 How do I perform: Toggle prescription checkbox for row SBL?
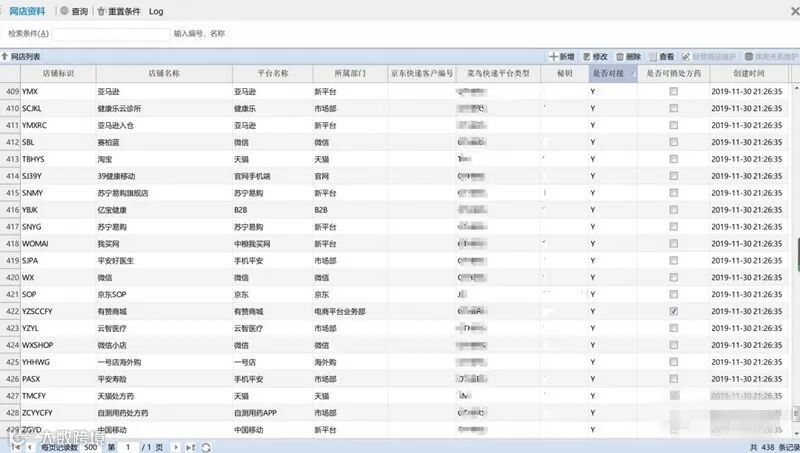pyautogui.click(x=673, y=142)
